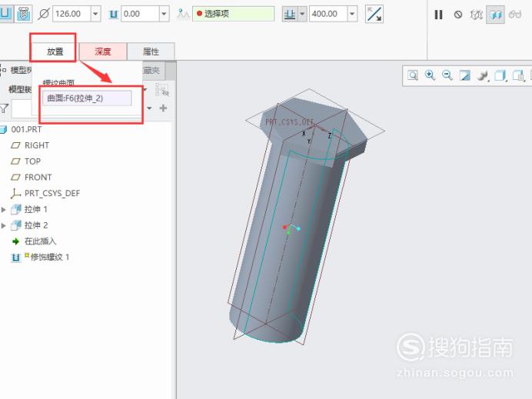Pause the thread feature tool
Viewport: 532px width, 399px height.
(438, 15)
